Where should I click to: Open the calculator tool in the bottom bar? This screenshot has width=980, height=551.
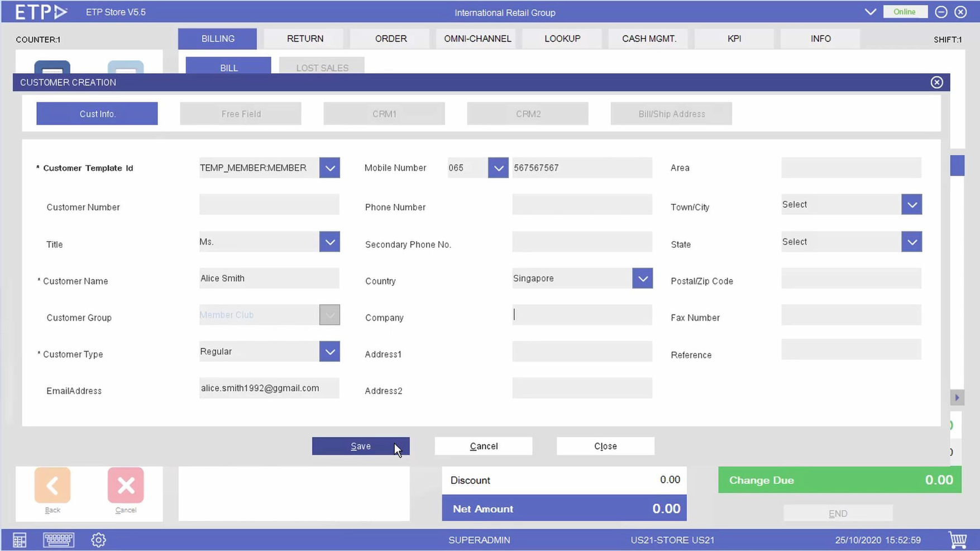[x=19, y=539]
